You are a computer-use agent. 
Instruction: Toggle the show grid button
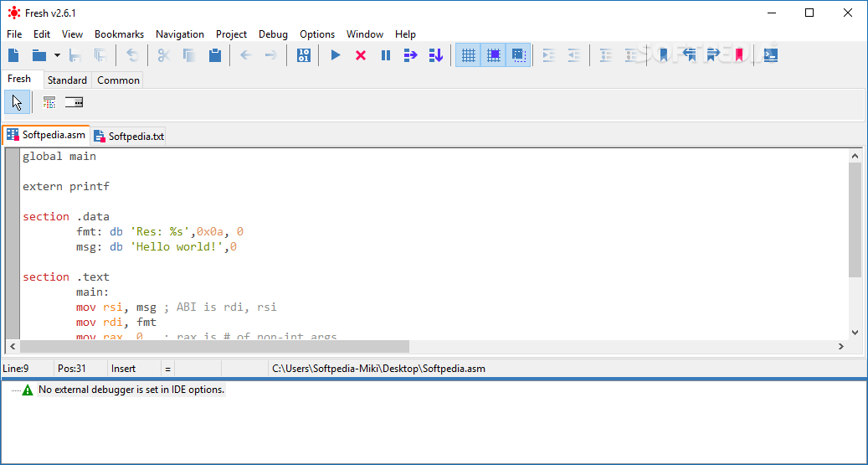click(x=469, y=54)
